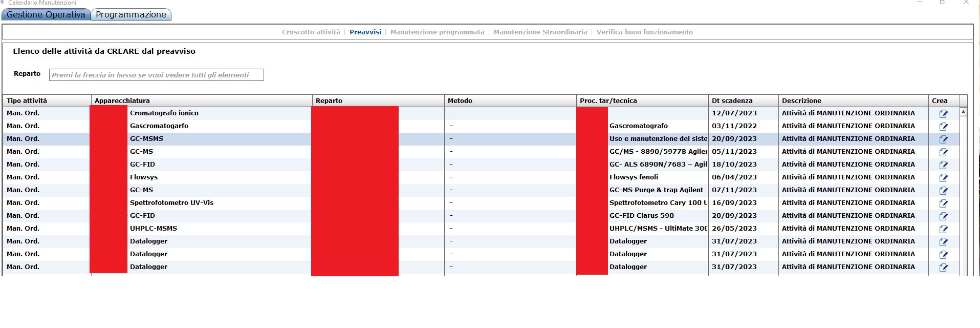Click create icon for Gascromatogarfo row
The width and height of the screenshot is (980, 328).
point(943,127)
